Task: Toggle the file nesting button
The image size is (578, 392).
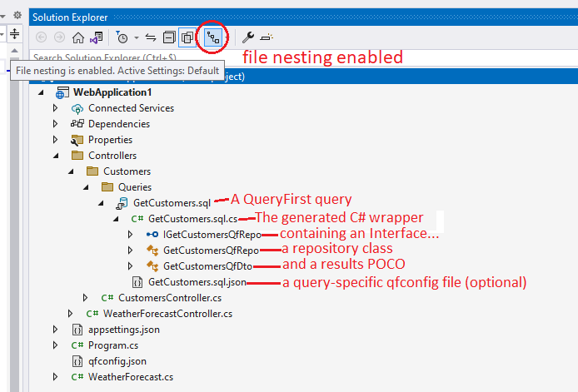Action: click(214, 37)
